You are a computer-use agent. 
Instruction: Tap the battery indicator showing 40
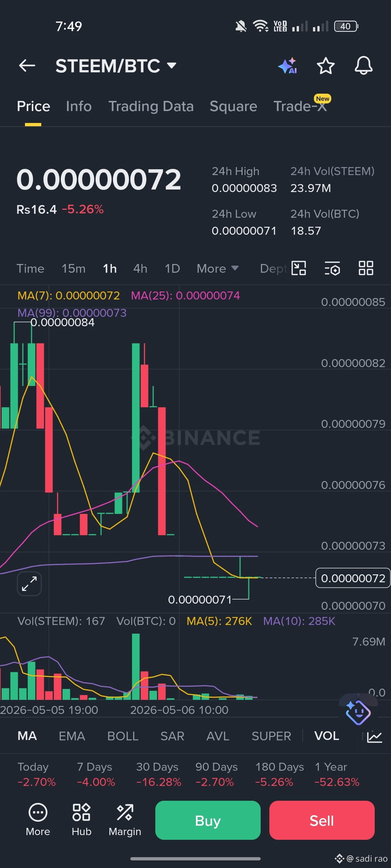tap(346, 26)
